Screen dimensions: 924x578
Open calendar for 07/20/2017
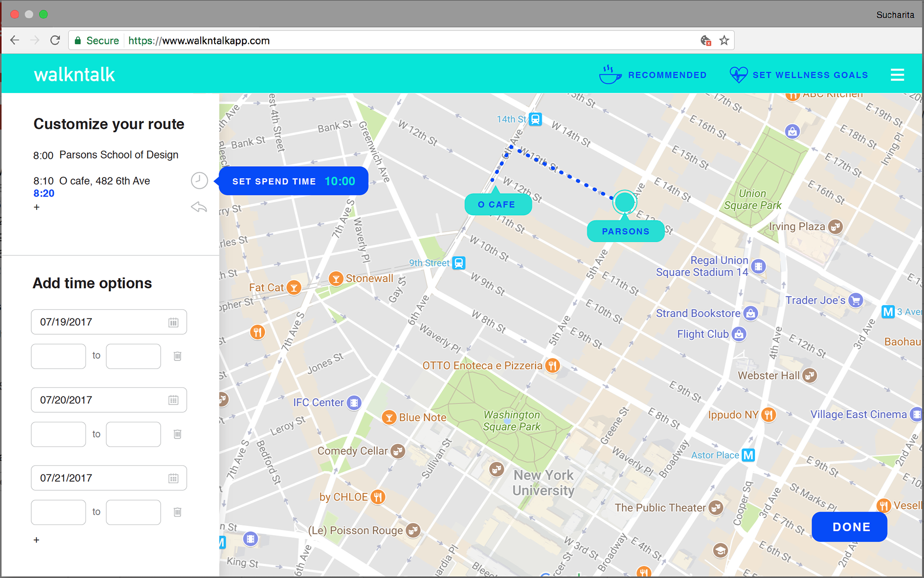point(173,400)
